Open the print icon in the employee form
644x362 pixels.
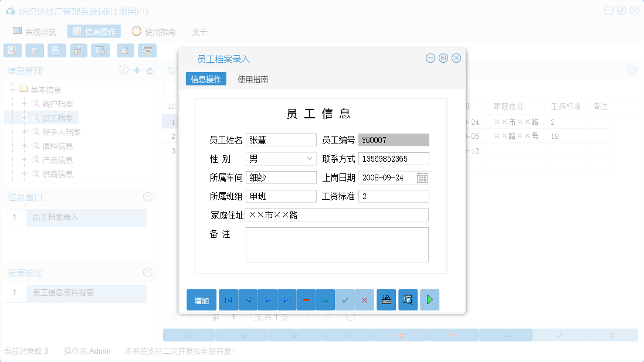tap(386, 299)
